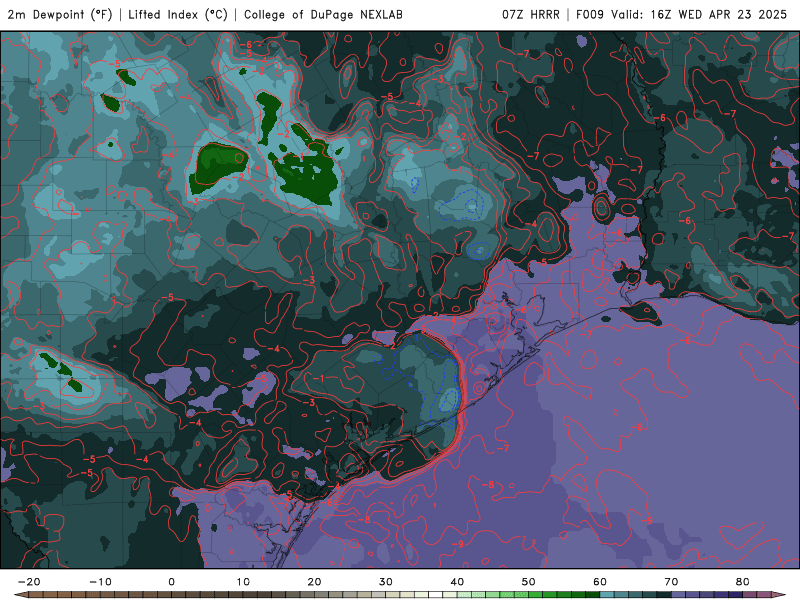
Task: Click the 50 label on the color scale
Action: tap(529, 582)
